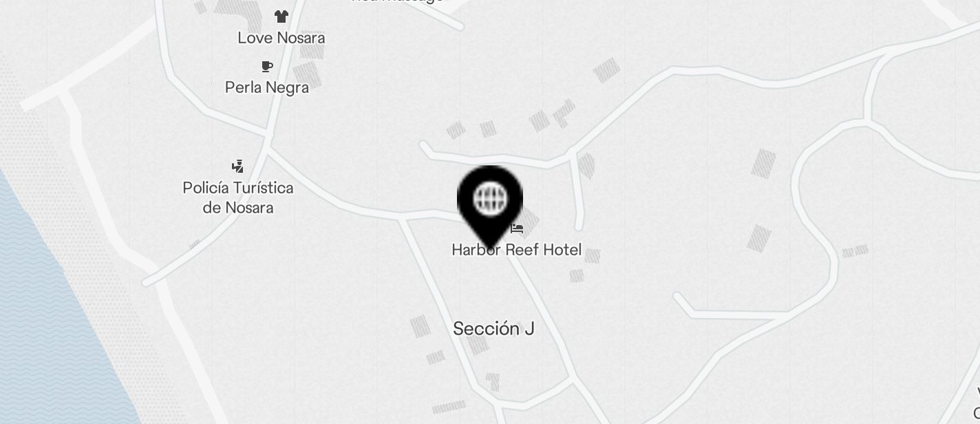Select the Perla Negra coffee cup icon
980x424 pixels.
point(267,66)
